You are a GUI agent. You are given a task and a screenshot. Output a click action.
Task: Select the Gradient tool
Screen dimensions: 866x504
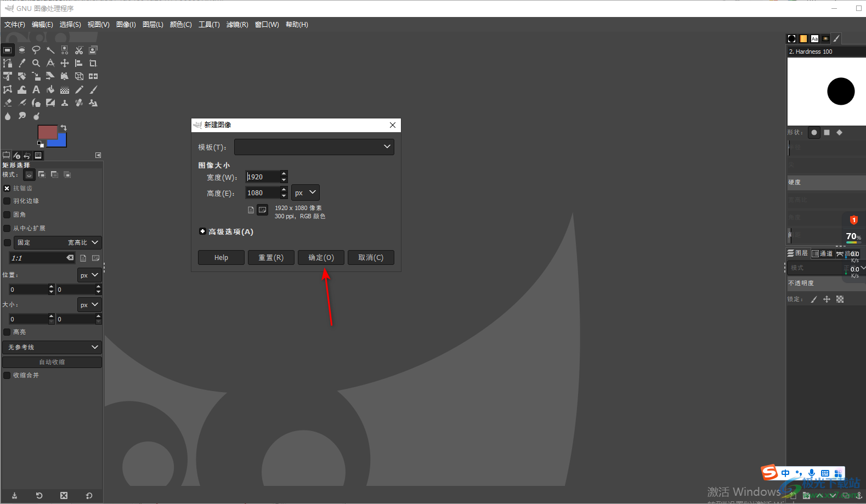(65, 89)
